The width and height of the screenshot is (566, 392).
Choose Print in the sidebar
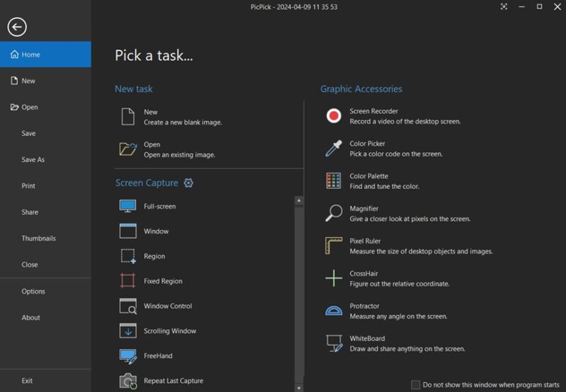[x=45, y=186]
